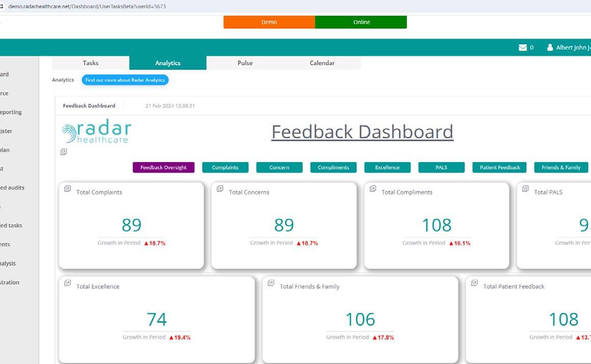Go to the Calendar tab
Image resolution: width=591 pixels, height=364 pixels.
[x=322, y=63]
